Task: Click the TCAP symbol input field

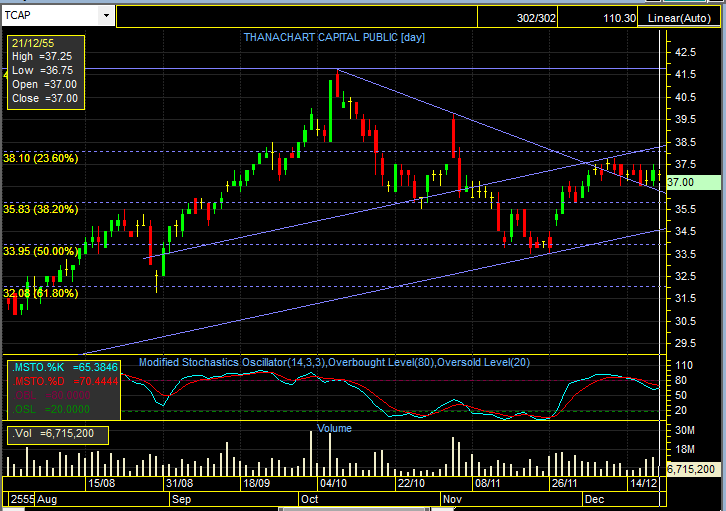Action: click(51, 16)
